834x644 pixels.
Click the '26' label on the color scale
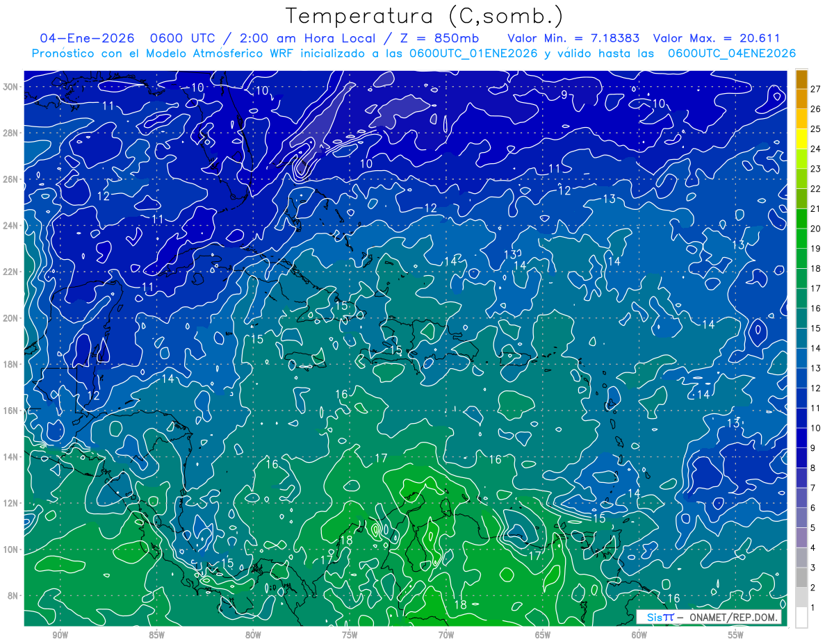tap(815, 109)
